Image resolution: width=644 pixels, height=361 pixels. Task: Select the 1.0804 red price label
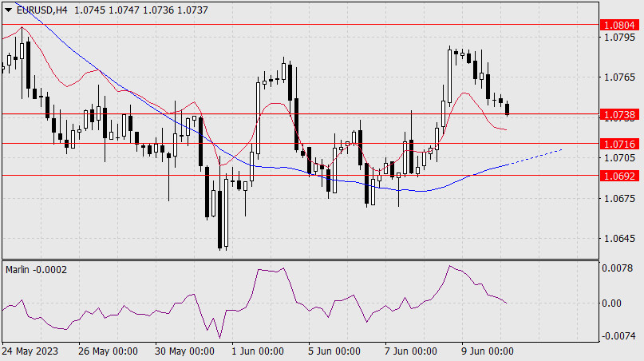(619, 26)
